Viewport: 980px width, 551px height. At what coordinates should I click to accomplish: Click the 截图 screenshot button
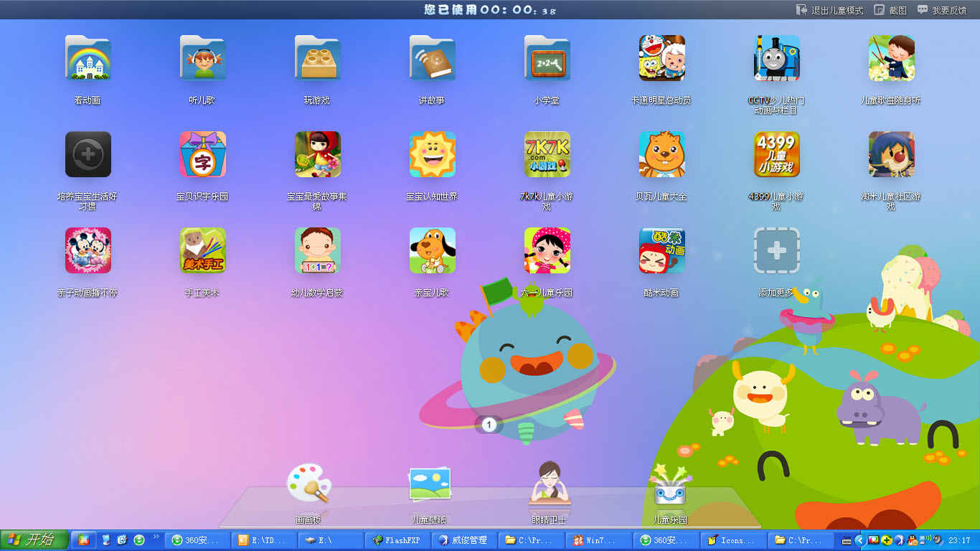click(890, 10)
